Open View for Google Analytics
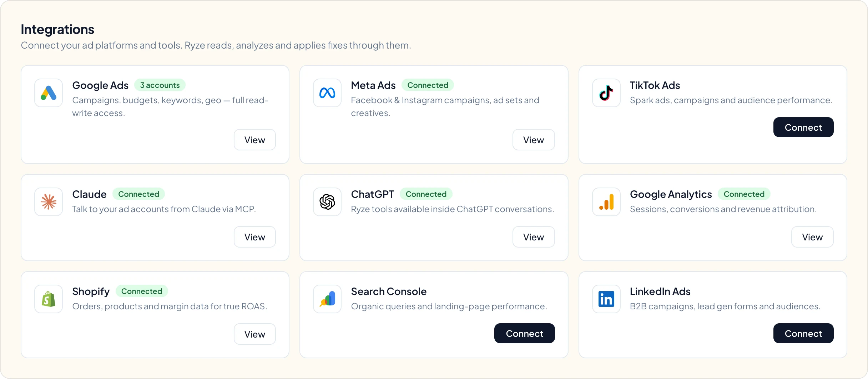The height and width of the screenshot is (379, 868). coord(812,237)
